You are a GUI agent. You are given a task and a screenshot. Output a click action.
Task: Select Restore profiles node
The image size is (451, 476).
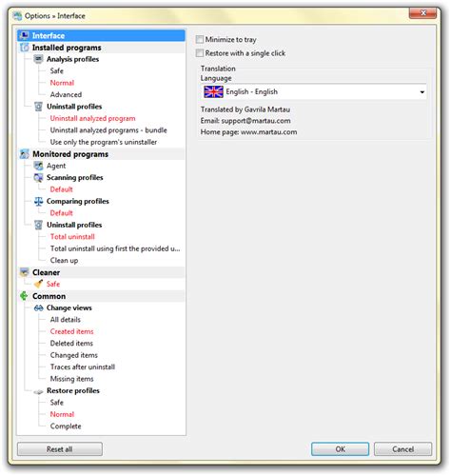[73, 391]
